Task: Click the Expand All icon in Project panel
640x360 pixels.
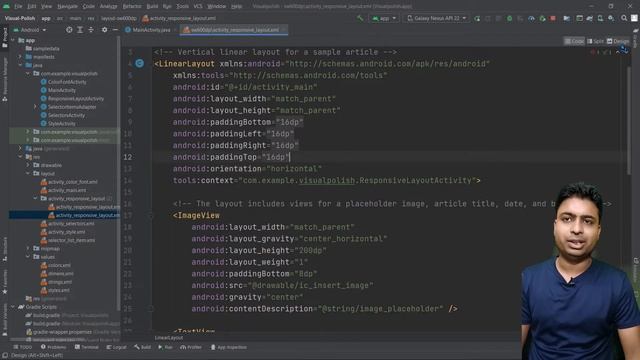Action: (80, 30)
